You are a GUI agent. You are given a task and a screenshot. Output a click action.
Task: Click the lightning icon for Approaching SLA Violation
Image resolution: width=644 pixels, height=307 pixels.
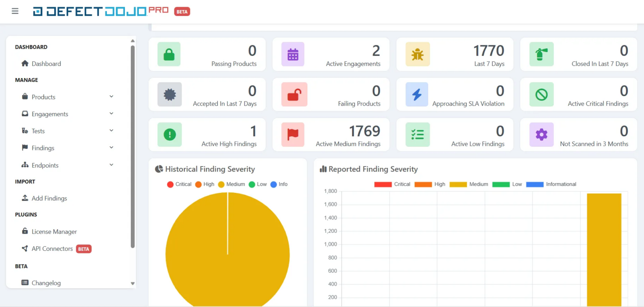[x=417, y=94]
